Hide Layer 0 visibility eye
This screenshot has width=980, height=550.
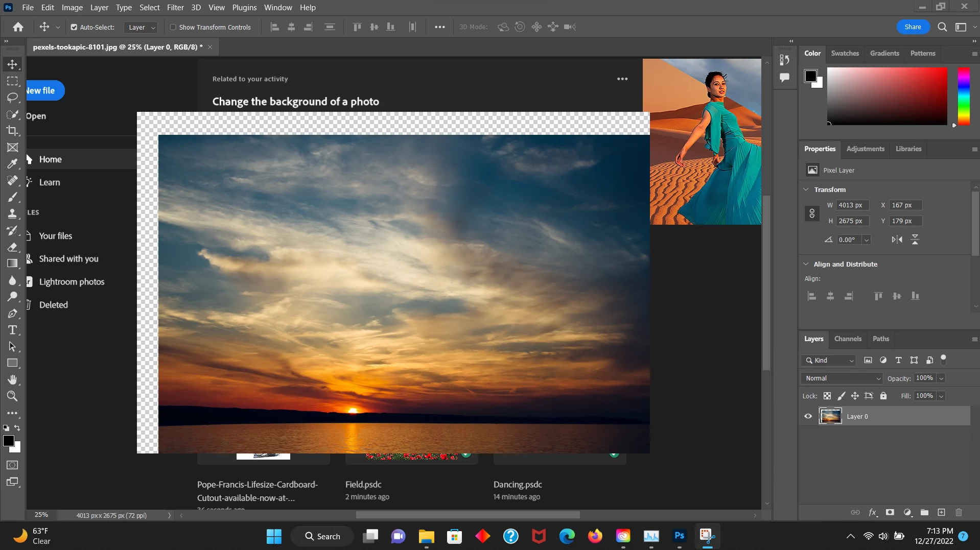click(808, 416)
